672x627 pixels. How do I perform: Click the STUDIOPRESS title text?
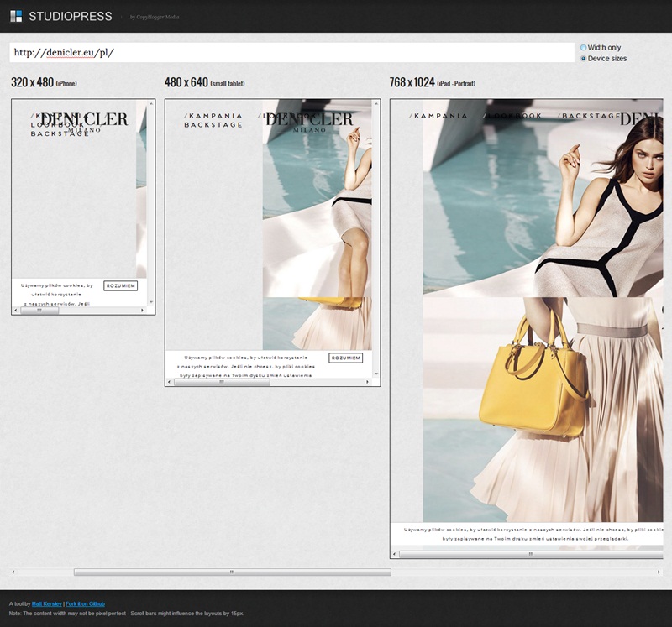(x=71, y=16)
